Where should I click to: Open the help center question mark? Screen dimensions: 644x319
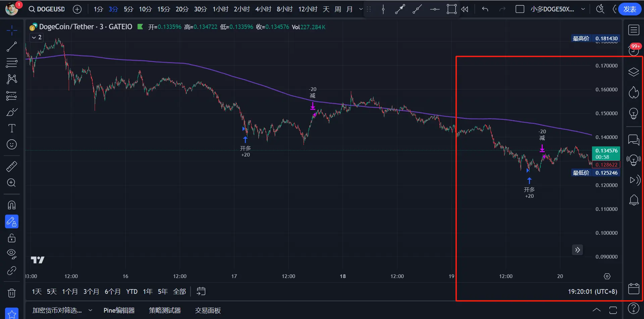(x=634, y=308)
